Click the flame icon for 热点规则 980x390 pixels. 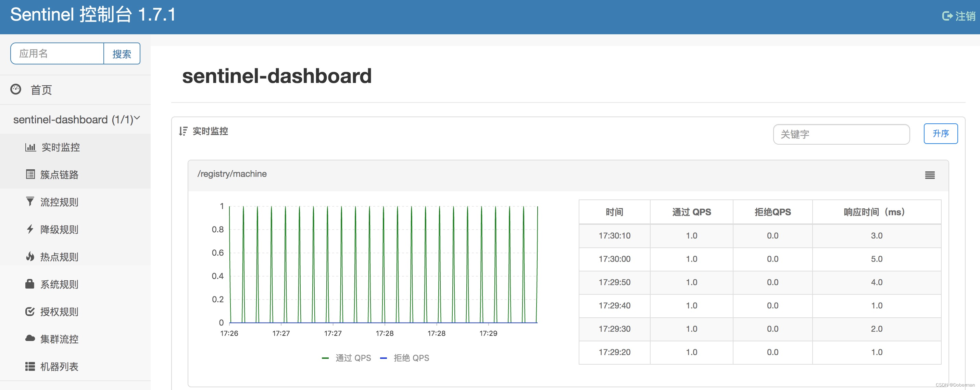(x=30, y=256)
